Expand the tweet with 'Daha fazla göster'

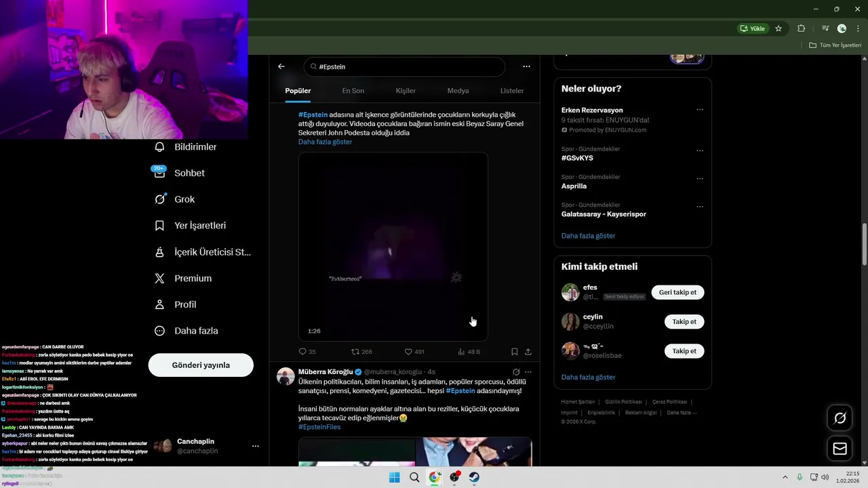tap(325, 142)
